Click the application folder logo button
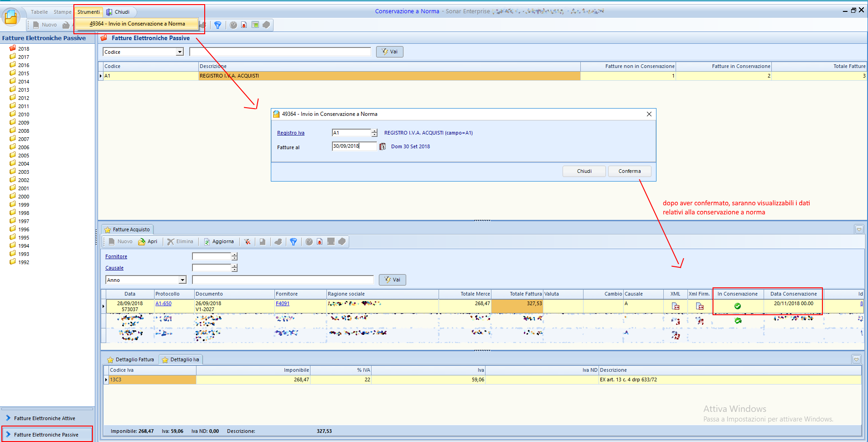868x442 pixels. click(11, 17)
